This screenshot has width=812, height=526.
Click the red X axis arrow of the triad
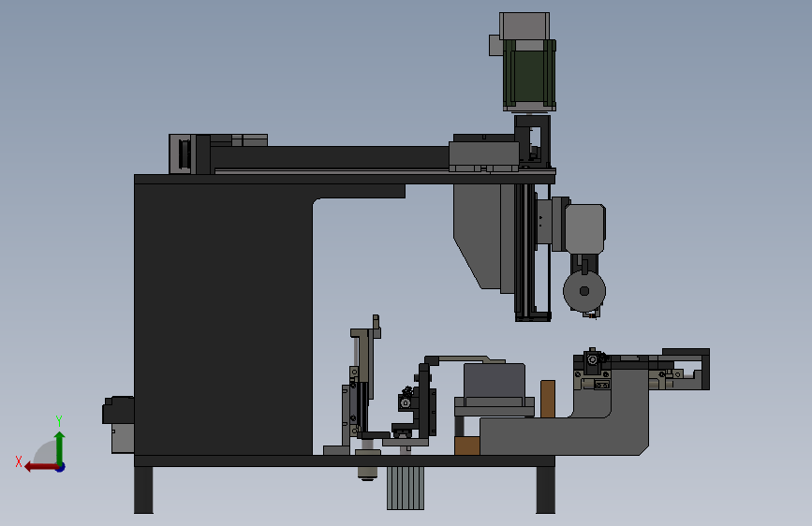40,467
